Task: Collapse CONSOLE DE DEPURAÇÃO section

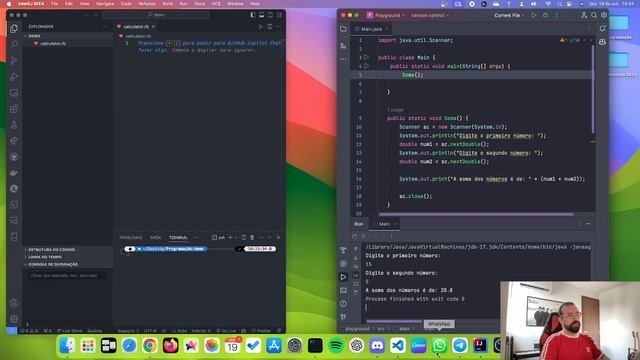Action: [67, 264]
